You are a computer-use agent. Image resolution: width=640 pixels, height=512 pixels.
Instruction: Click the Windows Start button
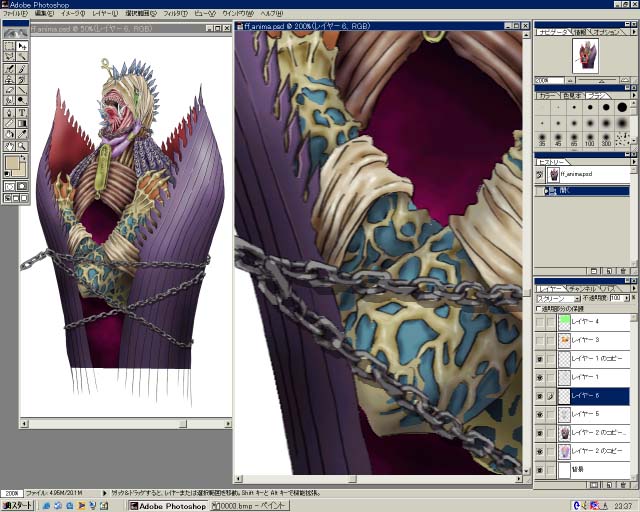(18, 506)
